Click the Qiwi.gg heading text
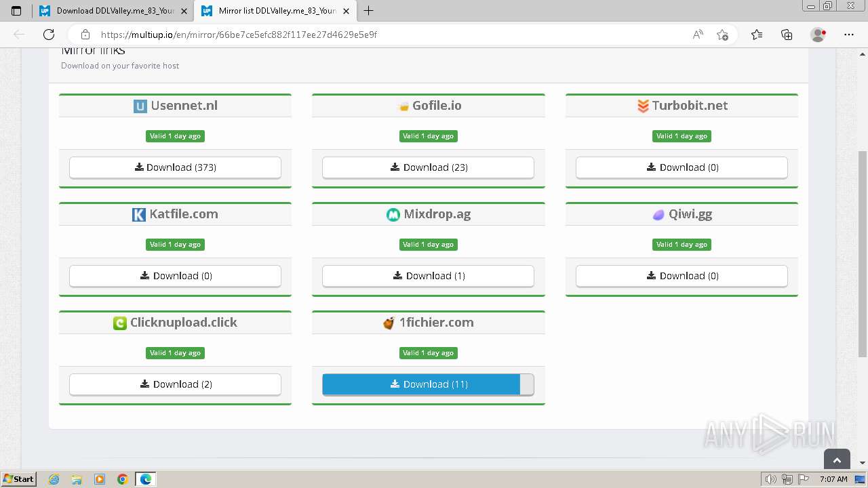 pyautogui.click(x=690, y=214)
